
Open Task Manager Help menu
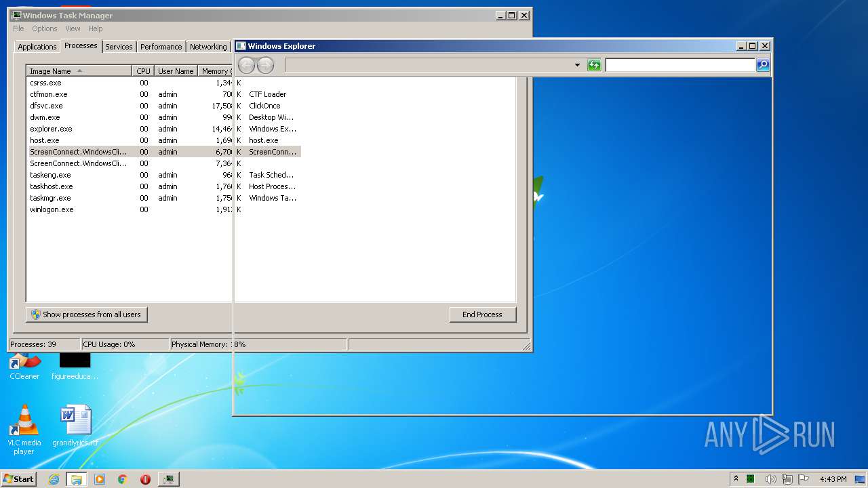[96, 28]
